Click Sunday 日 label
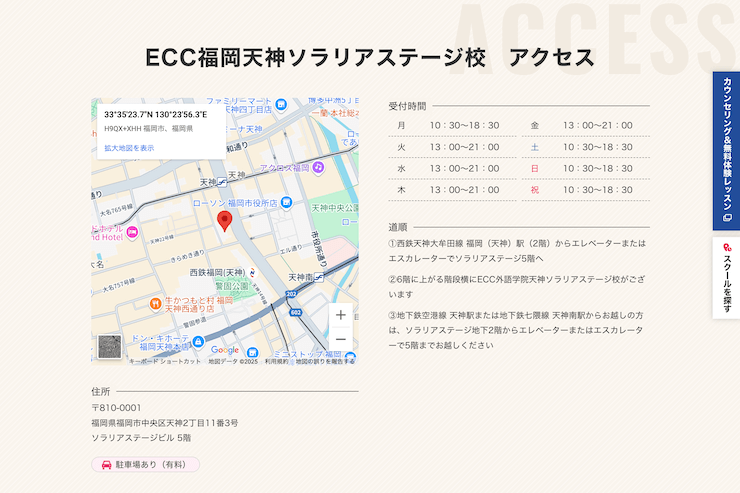This screenshot has width=740, height=493. tap(534, 168)
